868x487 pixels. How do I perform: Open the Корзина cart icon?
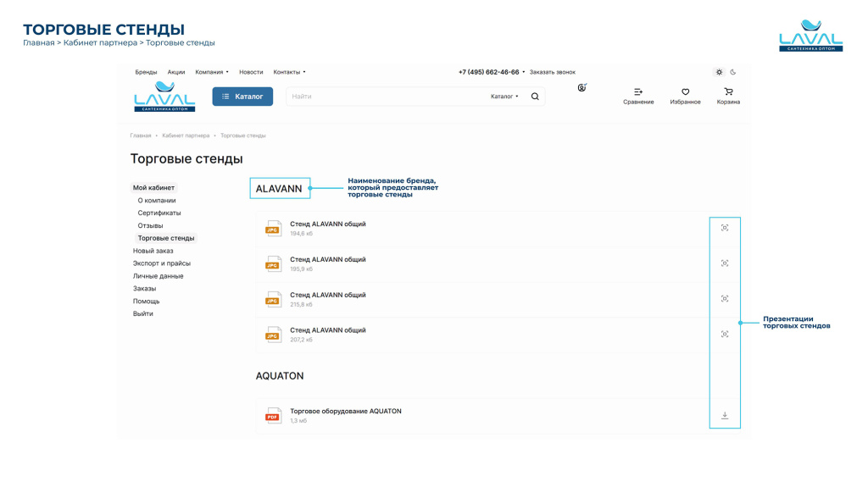point(728,92)
